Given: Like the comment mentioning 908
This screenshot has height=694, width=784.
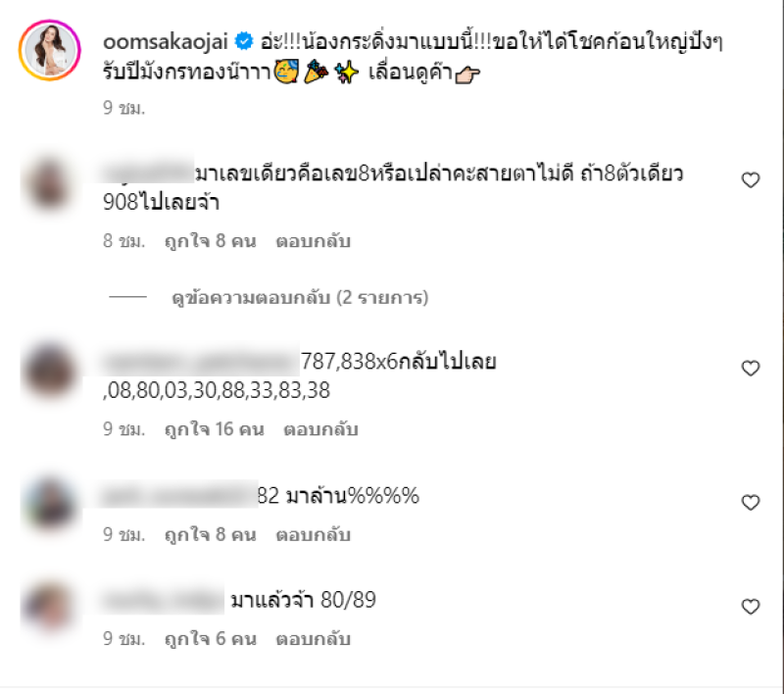Looking at the screenshot, I should pos(750,180).
